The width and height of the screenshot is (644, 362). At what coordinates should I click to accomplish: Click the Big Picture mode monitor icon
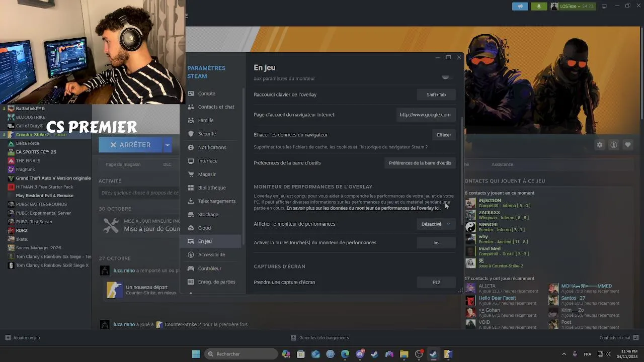point(604,6)
